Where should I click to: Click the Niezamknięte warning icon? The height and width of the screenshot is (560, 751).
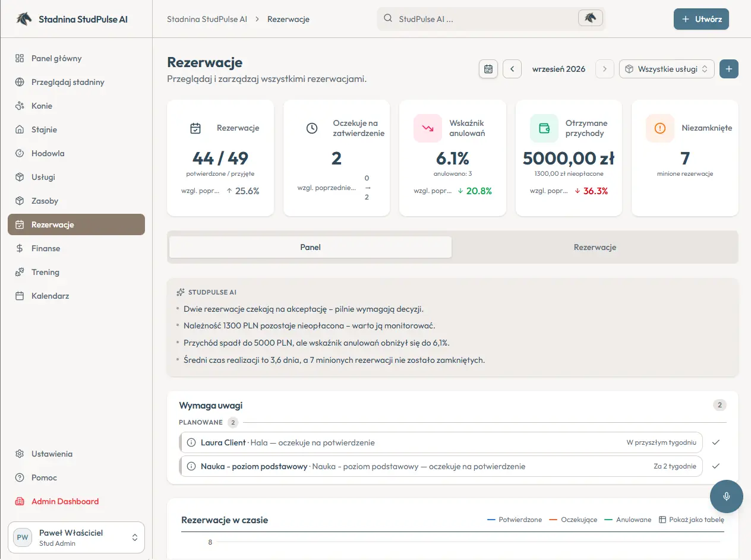point(660,128)
